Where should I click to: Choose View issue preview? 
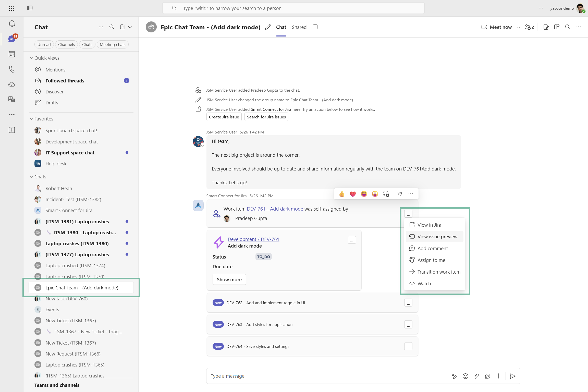point(434,237)
